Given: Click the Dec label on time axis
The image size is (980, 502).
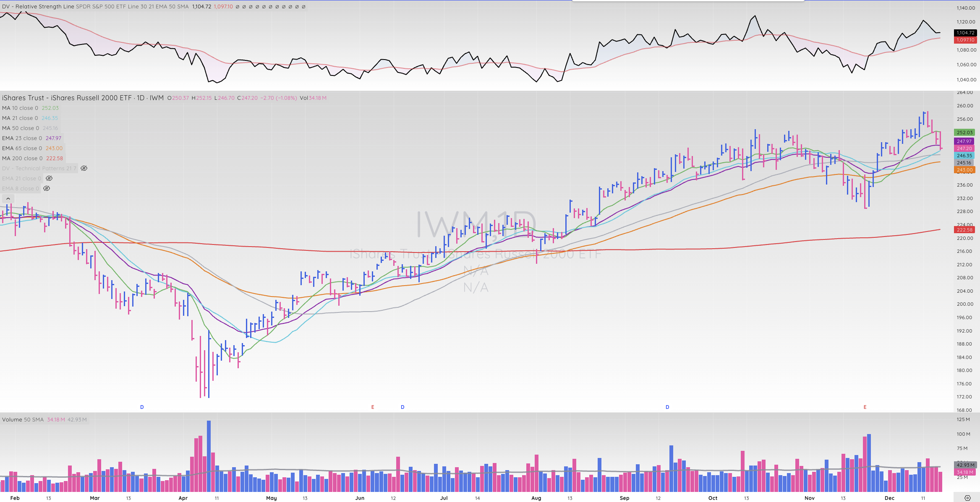Looking at the screenshot, I should click(889, 498).
